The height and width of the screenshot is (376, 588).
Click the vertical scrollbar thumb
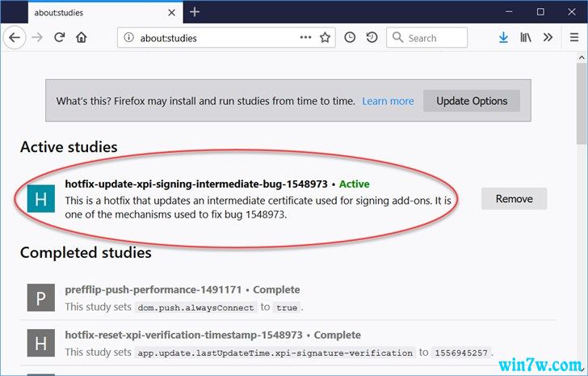coord(582,104)
